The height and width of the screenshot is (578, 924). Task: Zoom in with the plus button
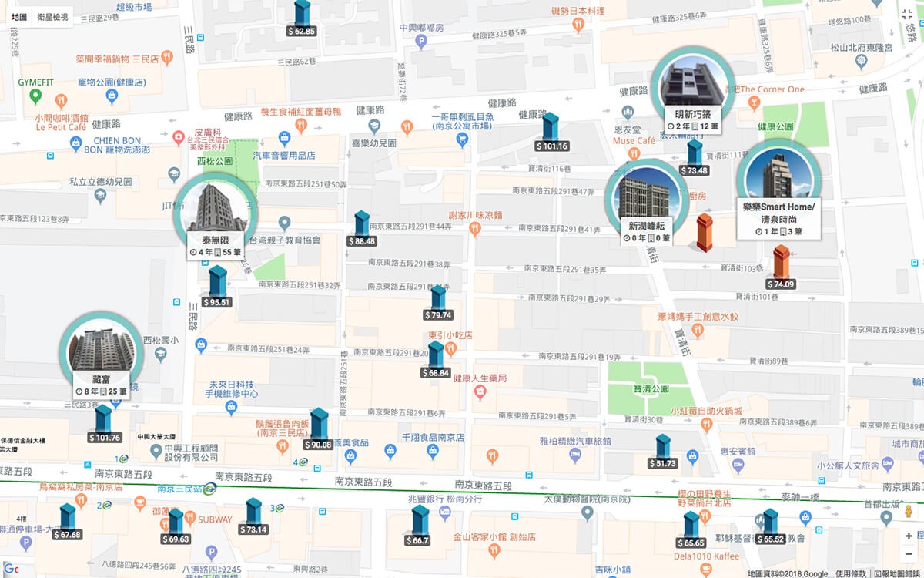point(909,536)
